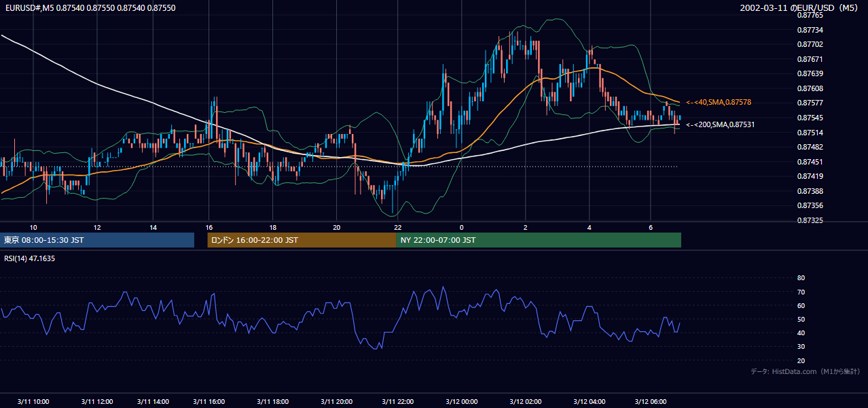Click hour label 10 under price chart
This screenshot has height=408, width=868.
[33, 226]
